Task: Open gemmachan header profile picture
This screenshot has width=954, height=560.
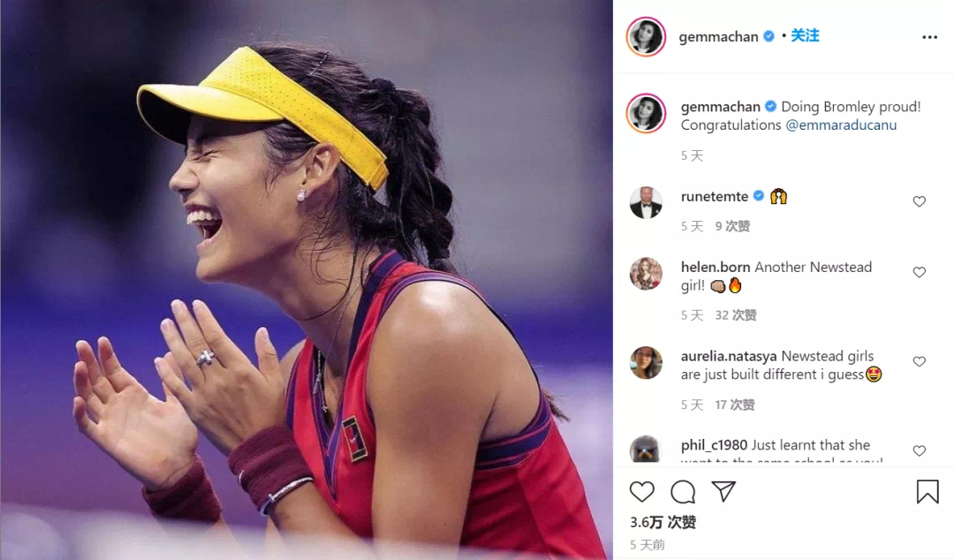Action: (x=646, y=36)
